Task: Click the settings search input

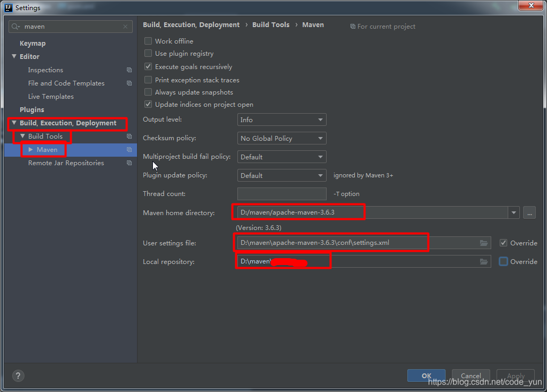Action: 71,27
